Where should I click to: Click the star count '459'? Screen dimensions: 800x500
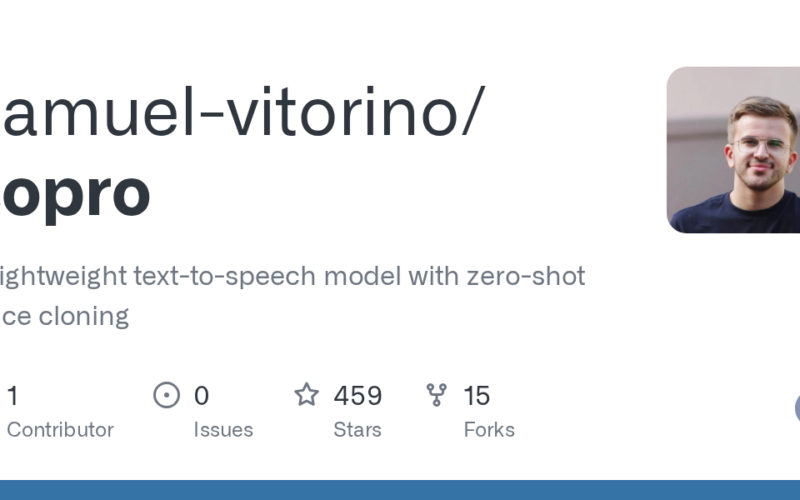pyautogui.click(x=358, y=396)
